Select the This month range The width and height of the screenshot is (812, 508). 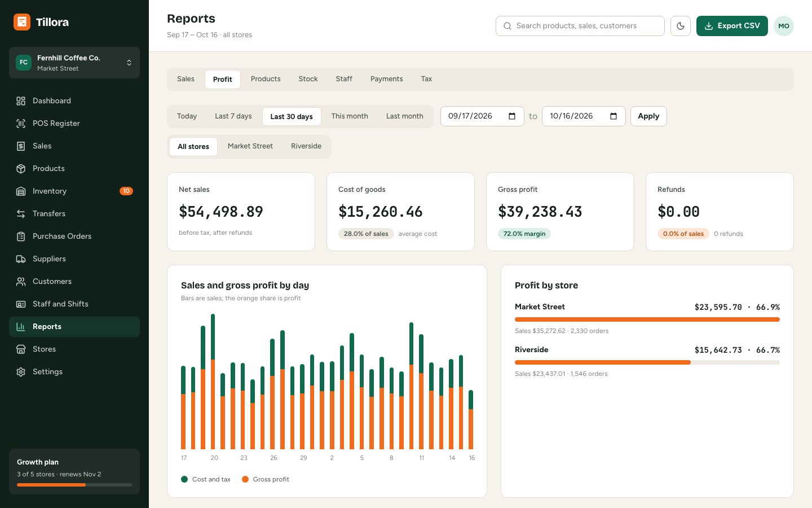(350, 116)
